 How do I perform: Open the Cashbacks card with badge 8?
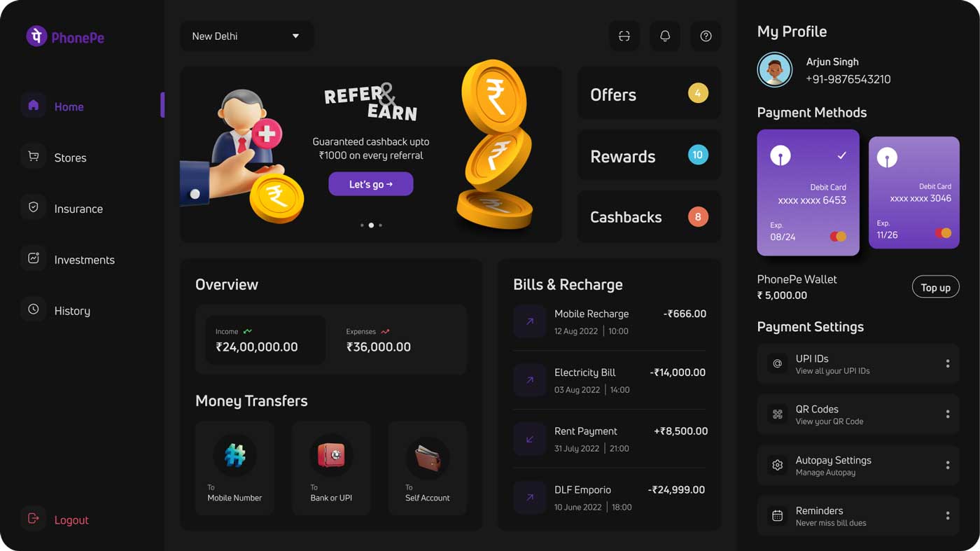pyautogui.click(x=649, y=217)
